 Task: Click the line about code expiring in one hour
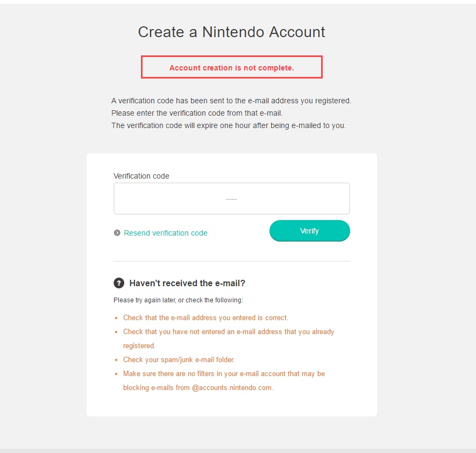point(229,125)
